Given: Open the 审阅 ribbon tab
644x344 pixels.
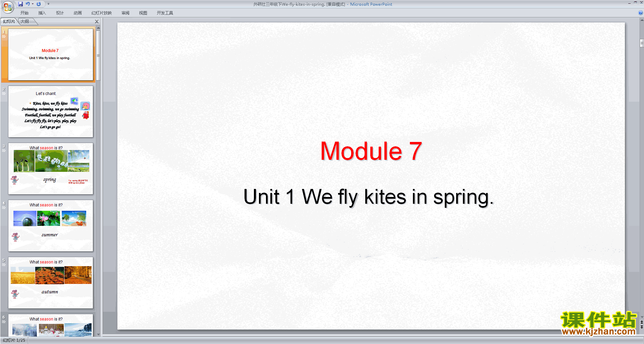Looking at the screenshot, I should (x=125, y=13).
